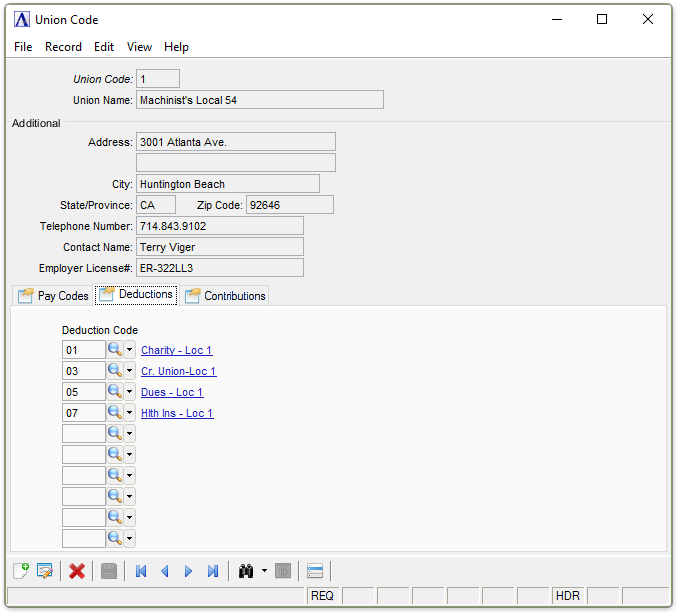Click the first empty Deduction Code field
This screenshot has width=681, height=616.
(x=84, y=434)
